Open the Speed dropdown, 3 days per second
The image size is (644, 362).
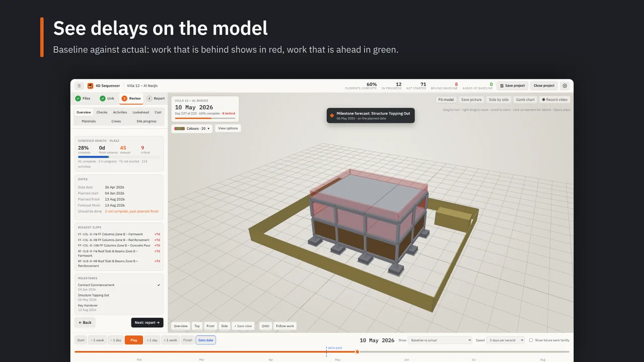506,340
